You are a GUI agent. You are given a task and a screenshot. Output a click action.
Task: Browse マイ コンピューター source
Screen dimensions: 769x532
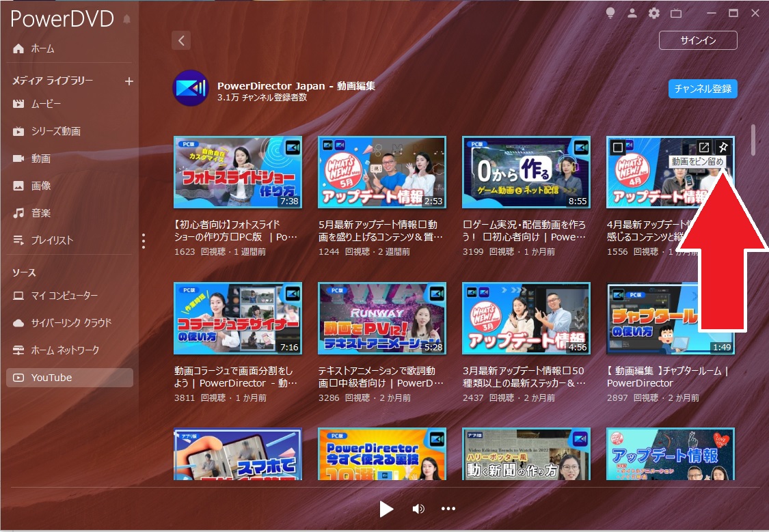tap(55, 296)
